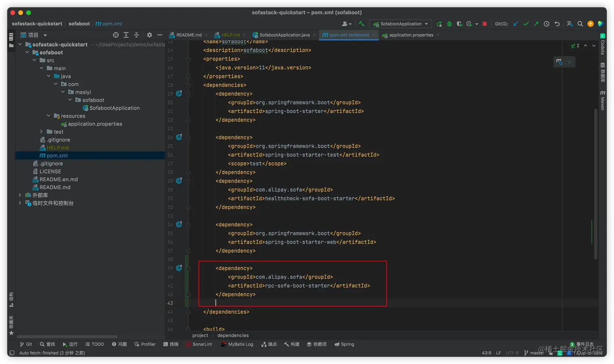Toggle the Maven tool window sidebar
This screenshot has width=614, height=364.
pos(603,100)
